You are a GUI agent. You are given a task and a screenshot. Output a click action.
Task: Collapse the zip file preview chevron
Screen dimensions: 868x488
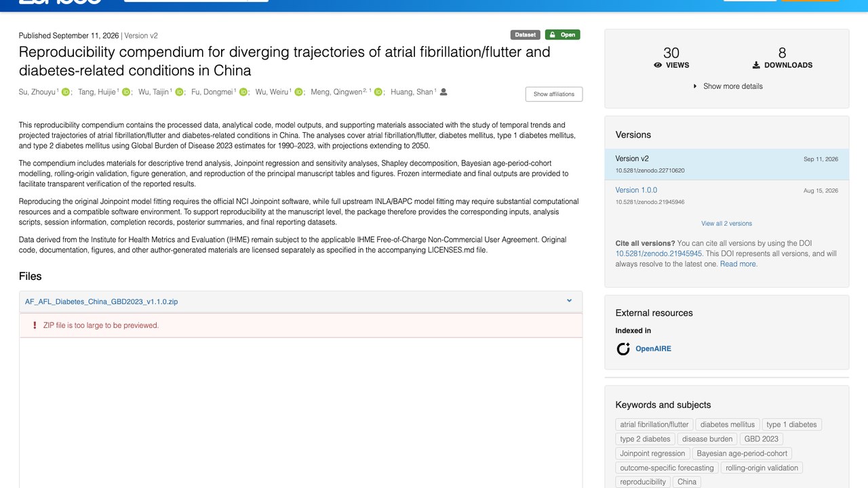point(569,301)
